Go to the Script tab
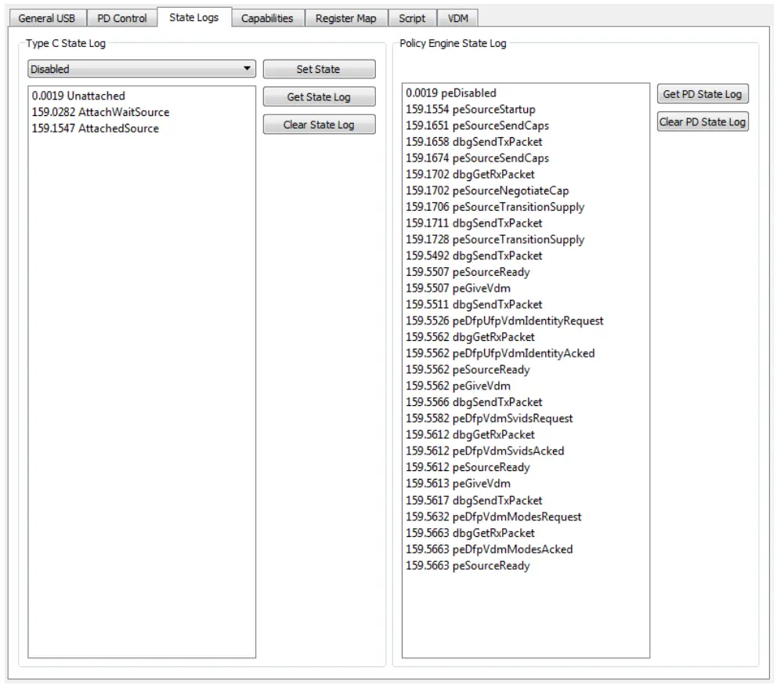Screen dimensions: 784x692 (x=412, y=18)
